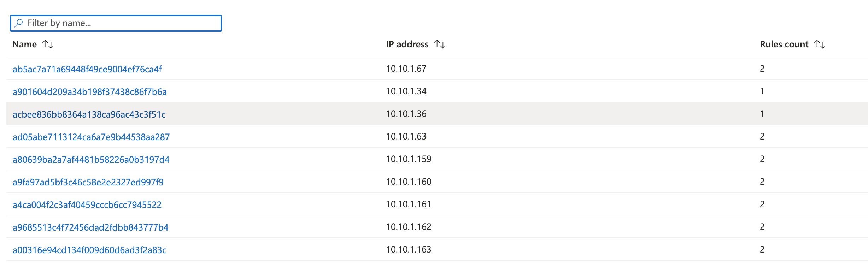
Task: Open item a80639ba2a7af4481b58226a0b3197d4
Action: point(91,159)
